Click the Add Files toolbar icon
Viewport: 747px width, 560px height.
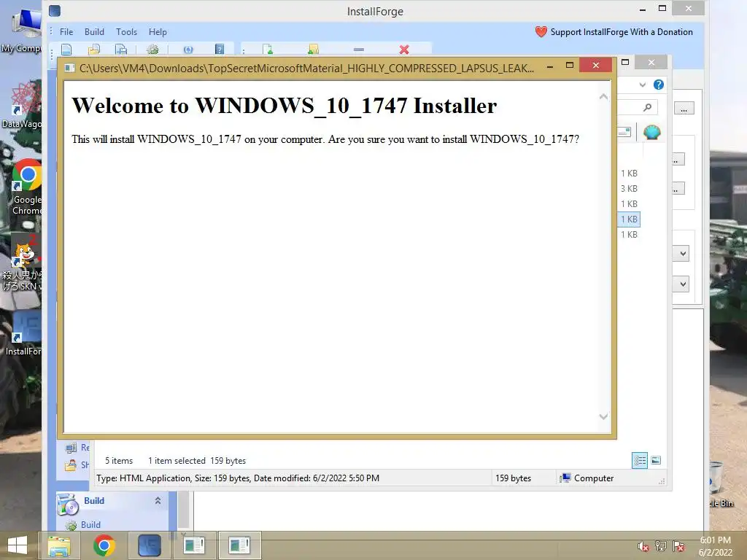(x=268, y=49)
